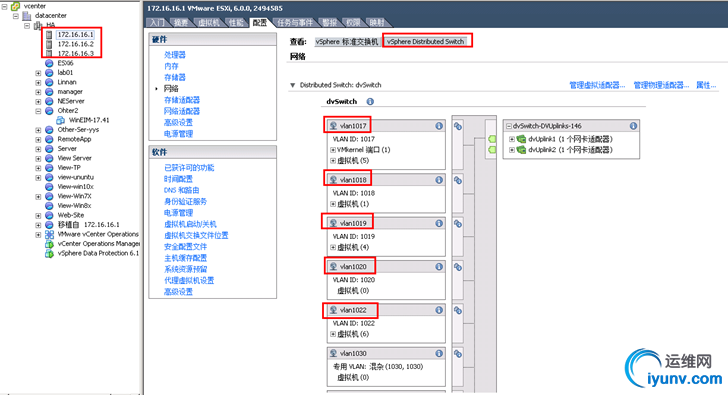This screenshot has width=728, height=395.
Task: Click the vCenter Operations Manager VM icon
Action: pos(49,244)
